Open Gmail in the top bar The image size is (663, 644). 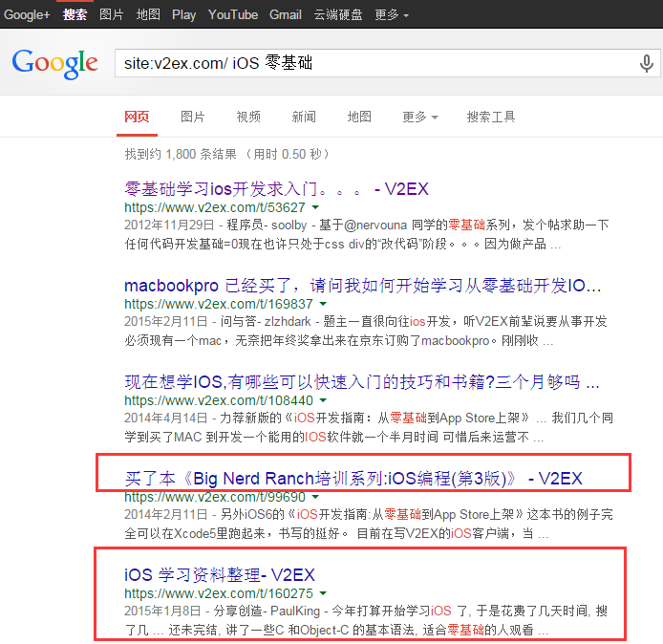point(286,14)
